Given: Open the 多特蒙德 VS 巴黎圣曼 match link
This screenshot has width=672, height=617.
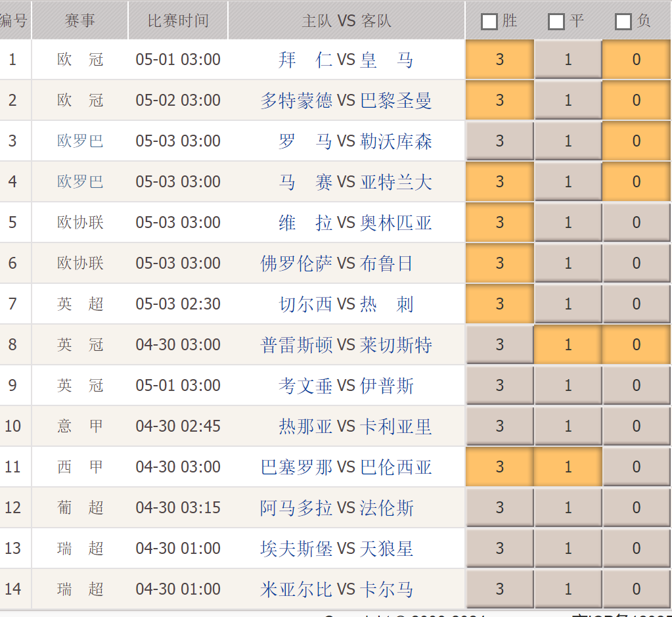Looking at the screenshot, I should point(346,101).
